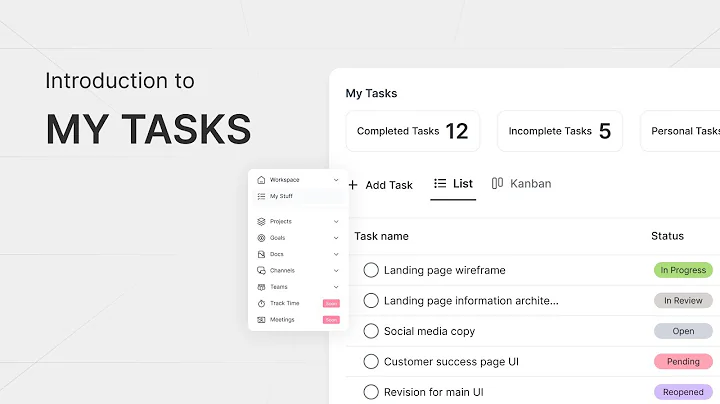720x404 pixels.
Task: Switch to the Kanban tab
Action: pyautogui.click(x=521, y=184)
